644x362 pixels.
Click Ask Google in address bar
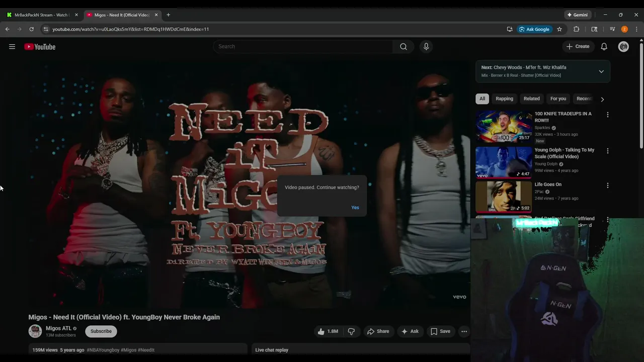535,29
